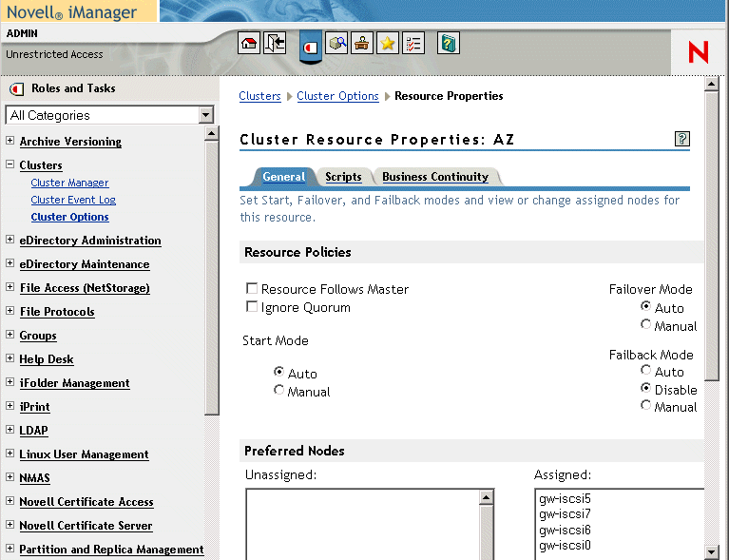The height and width of the screenshot is (560, 729).
Task: Select gw-iscsi6 in Assigned list
Action: pyautogui.click(x=565, y=531)
